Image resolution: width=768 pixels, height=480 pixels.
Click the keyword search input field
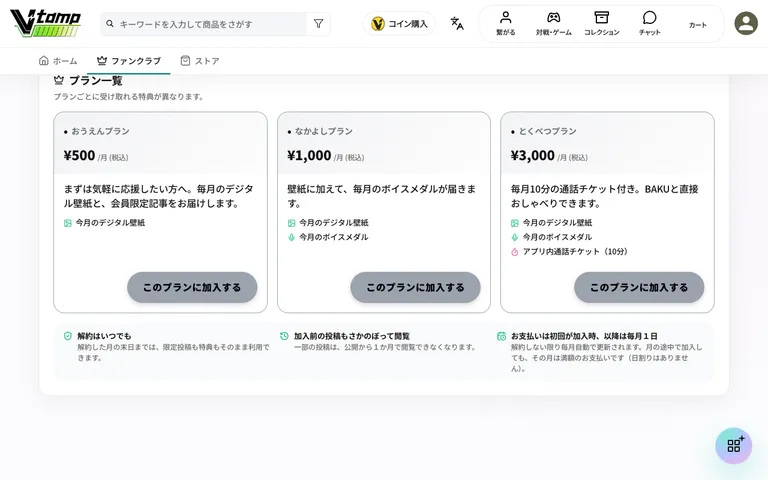point(203,24)
